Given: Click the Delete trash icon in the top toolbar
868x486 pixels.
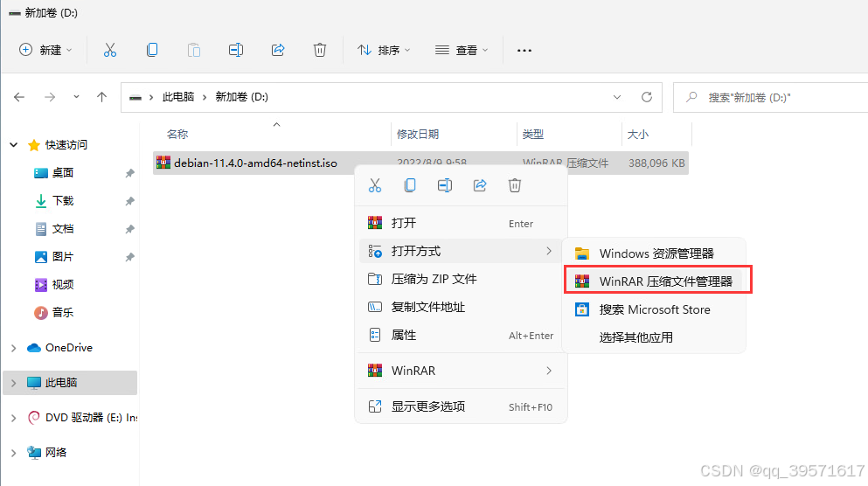Looking at the screenshot, I should click(319, 51).
